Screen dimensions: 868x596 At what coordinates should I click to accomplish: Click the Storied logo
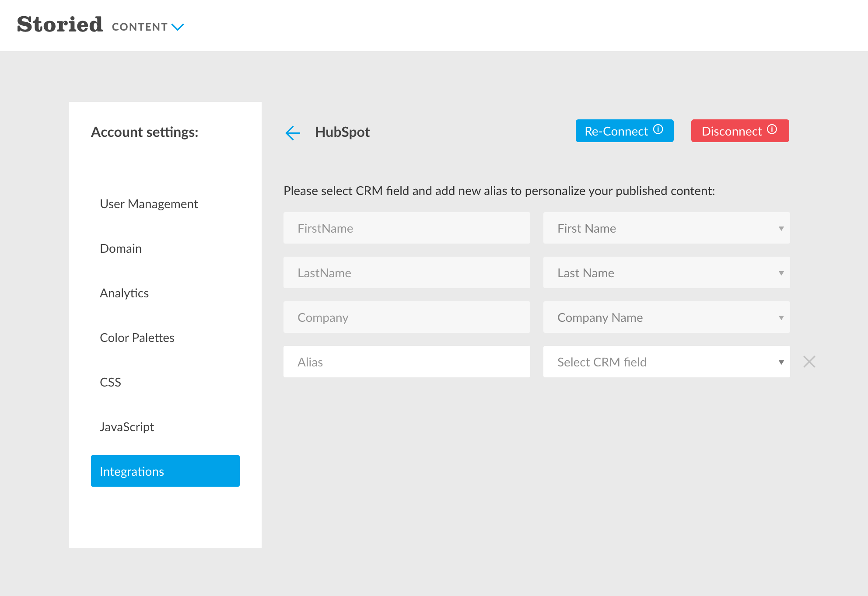pos(60,24)
